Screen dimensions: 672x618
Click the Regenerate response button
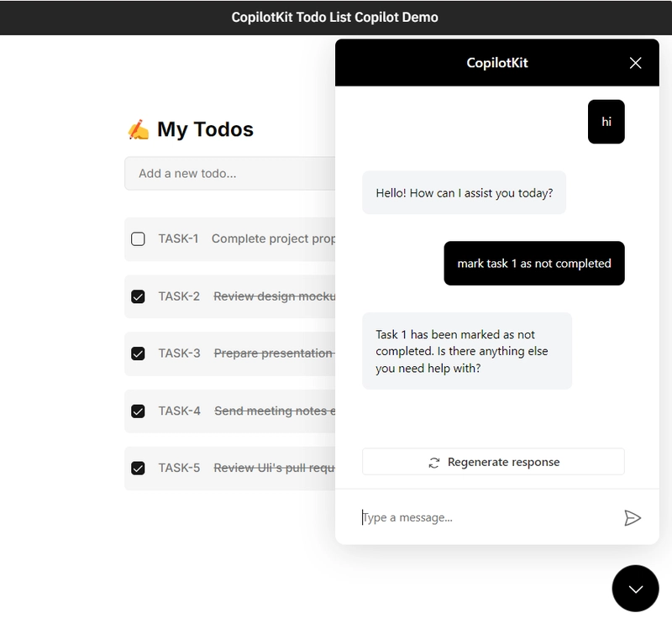493,462
